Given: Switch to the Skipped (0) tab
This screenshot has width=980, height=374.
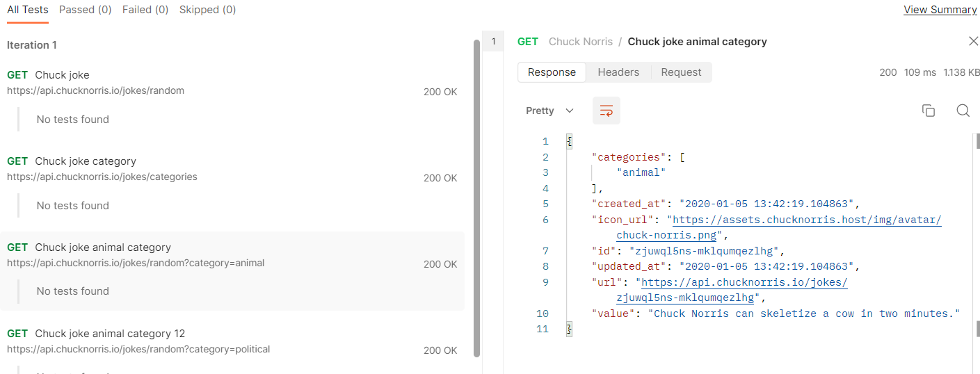Looking at the screenshot, I should click(207, 10).
